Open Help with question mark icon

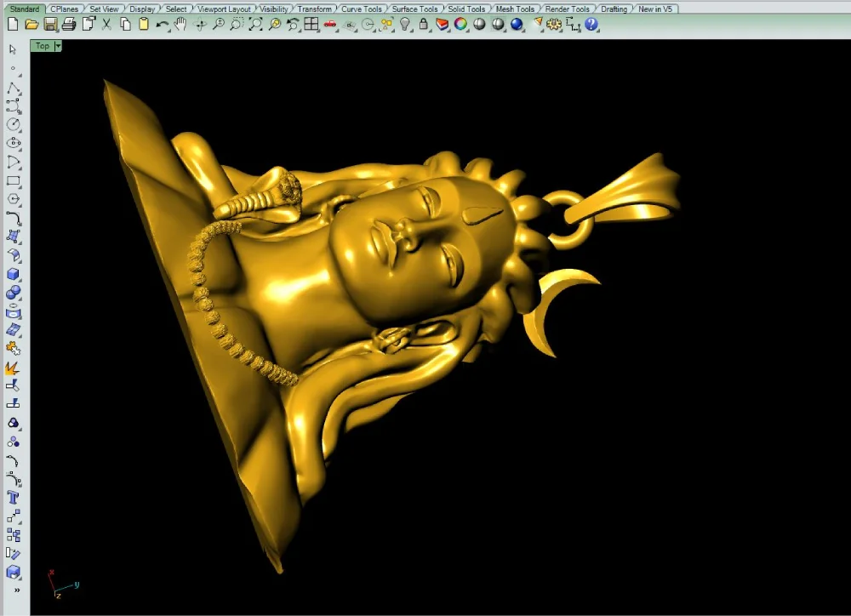pos(591,24)
